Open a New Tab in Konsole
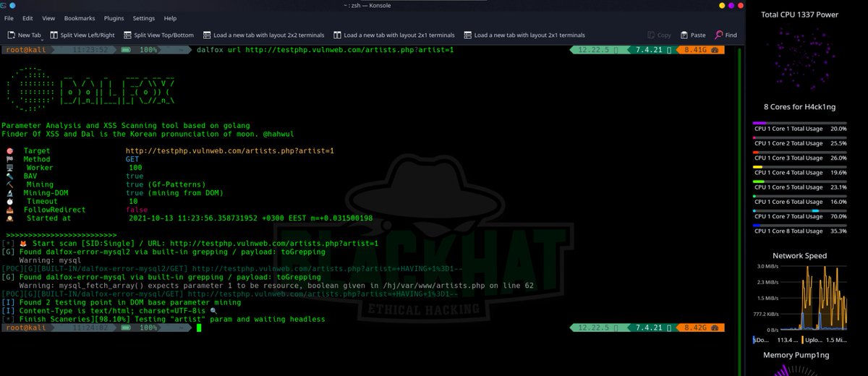 point(25,35)
